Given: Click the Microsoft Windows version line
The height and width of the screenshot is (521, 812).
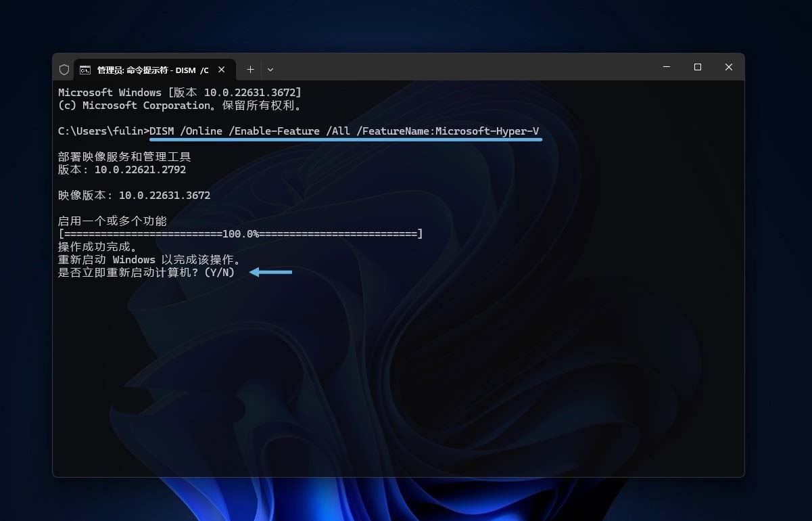Looking at the screenshot, I should [178, 92].
